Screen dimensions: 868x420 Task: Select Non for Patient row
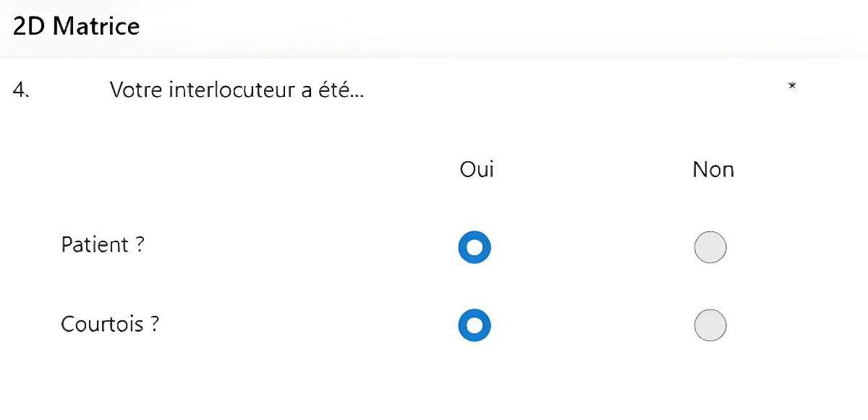coord(710,247)
